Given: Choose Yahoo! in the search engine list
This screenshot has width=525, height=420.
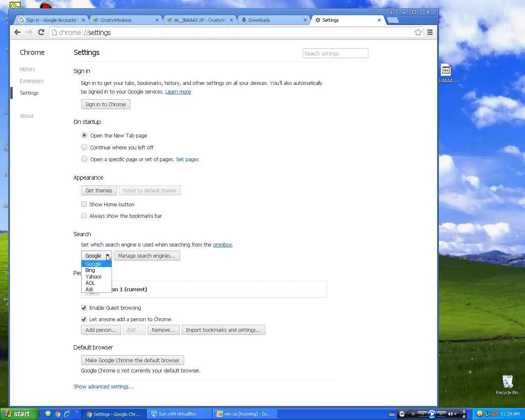Looking at the screenshot, I should 96,276.
